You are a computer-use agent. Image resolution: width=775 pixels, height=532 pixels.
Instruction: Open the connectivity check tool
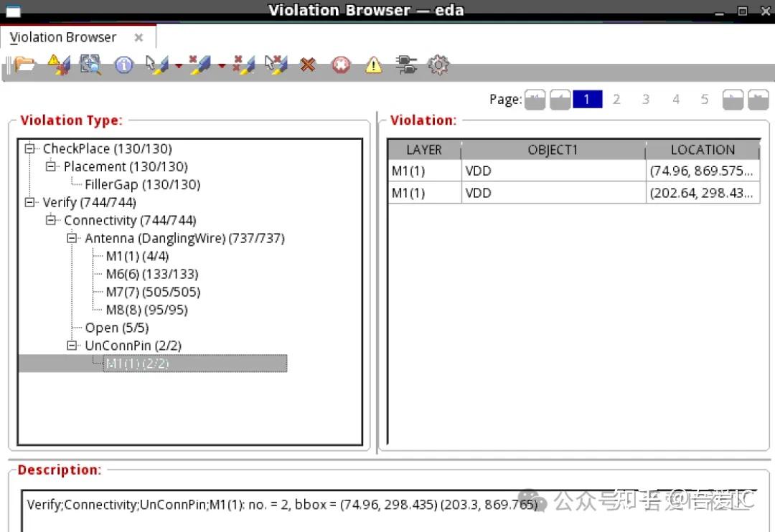[x=405, y=65]
